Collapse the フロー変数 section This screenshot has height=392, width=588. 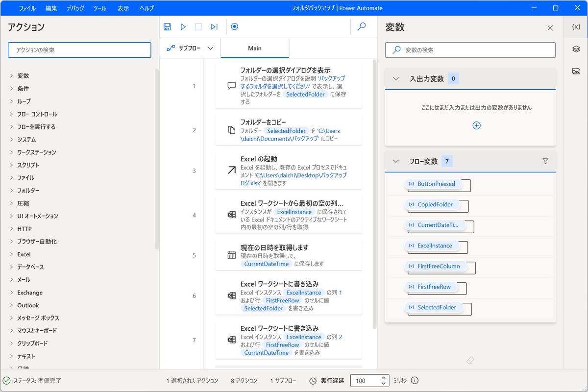[396, 161]
